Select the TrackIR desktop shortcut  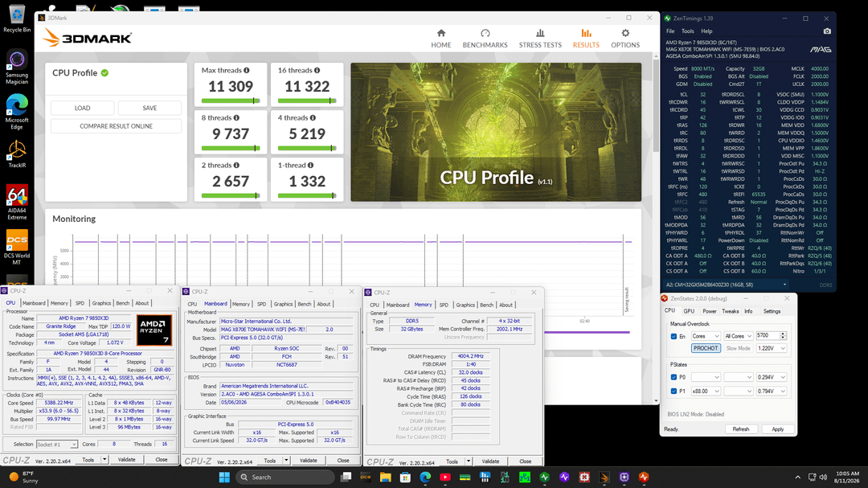pos(17,154)
